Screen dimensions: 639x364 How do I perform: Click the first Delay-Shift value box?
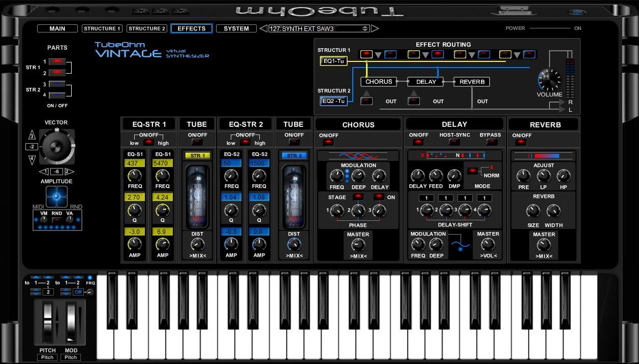[426, 198]
